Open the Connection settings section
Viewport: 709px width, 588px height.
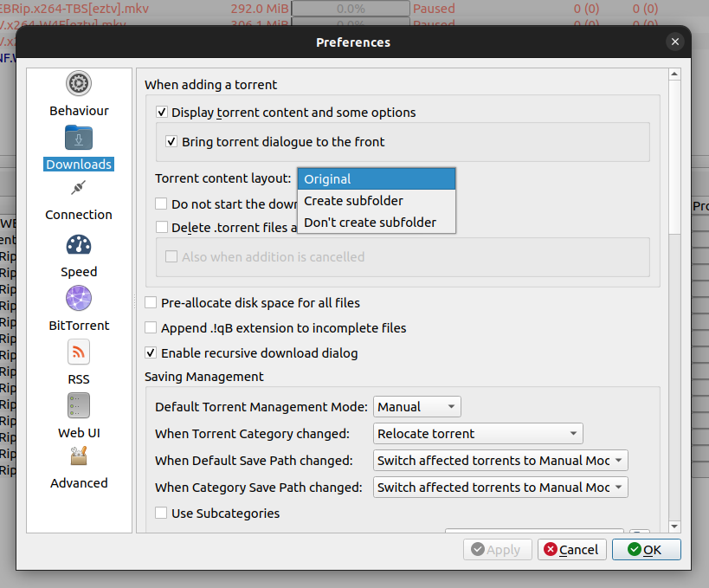pos(78,199)
